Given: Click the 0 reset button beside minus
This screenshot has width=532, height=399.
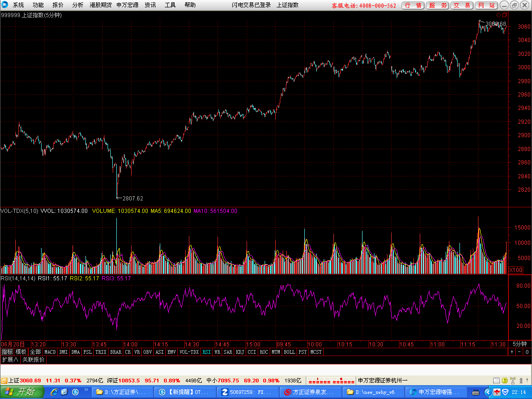Looking at the screenshot, I should pyautogui.click(x=527, y=352).
